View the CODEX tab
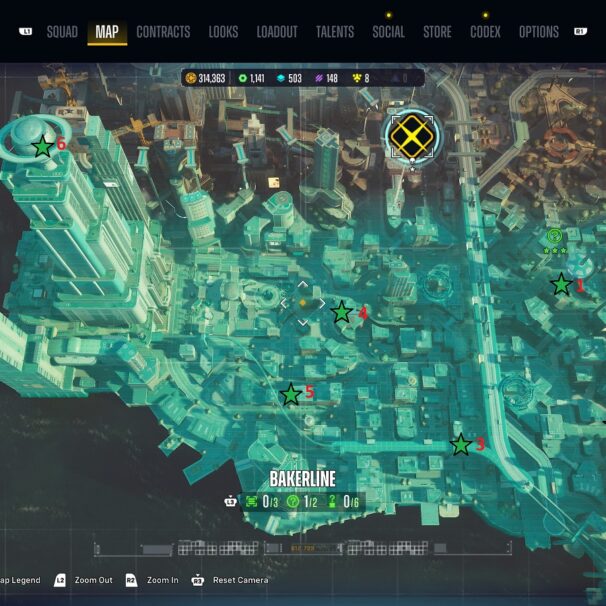 (x=485, y=32)
